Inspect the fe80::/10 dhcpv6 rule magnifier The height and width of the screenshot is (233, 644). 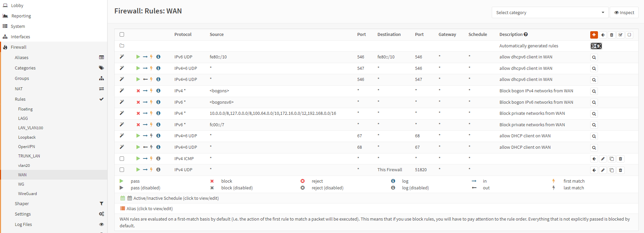click(x=594, y=57)
